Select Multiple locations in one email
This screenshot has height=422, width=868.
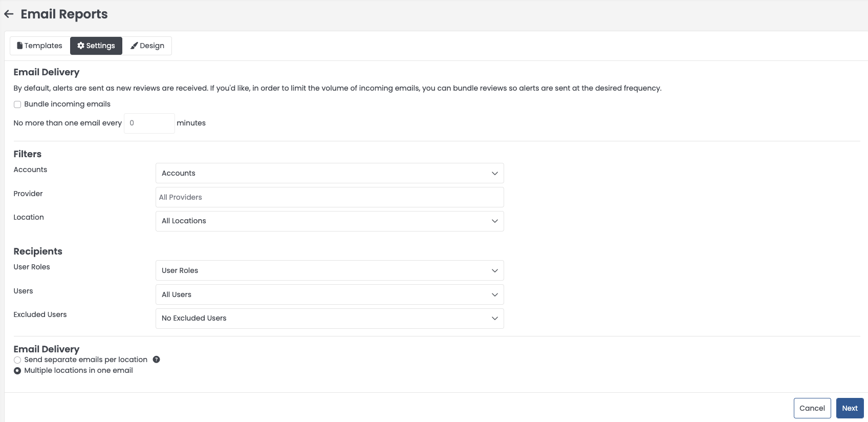17,371
